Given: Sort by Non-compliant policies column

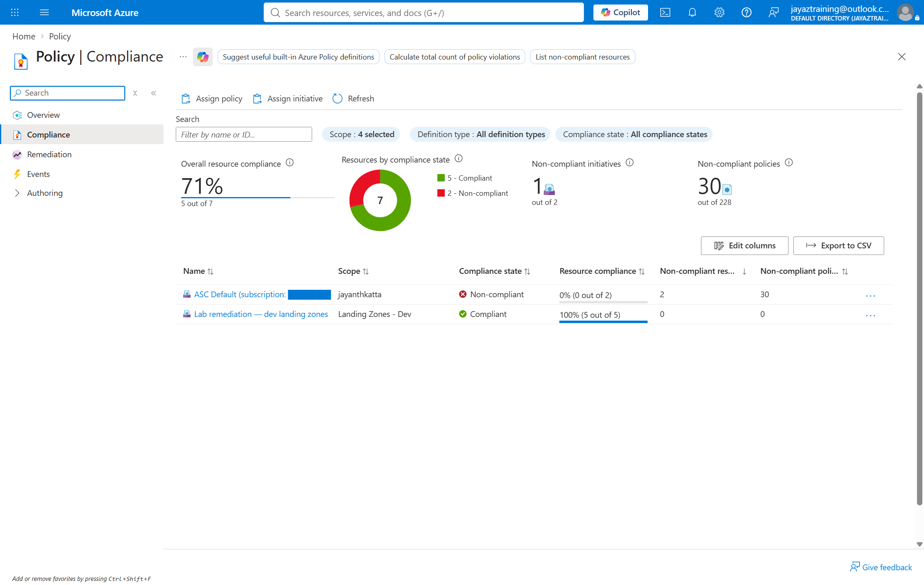Looking at the screenshot, I should pyautogui.click(x=804, y=271).
